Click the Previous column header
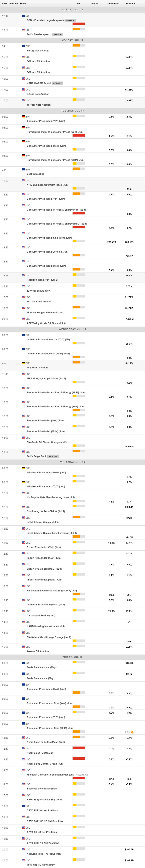This screenshot has height=868, width=145. click(131, 4)
